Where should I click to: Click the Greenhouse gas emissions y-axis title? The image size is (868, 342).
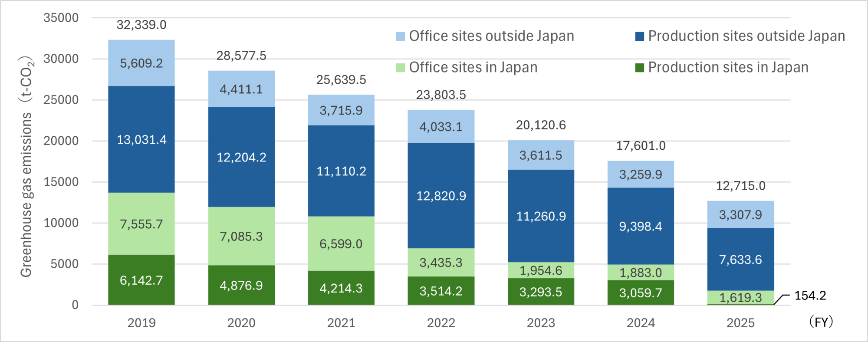26,167
